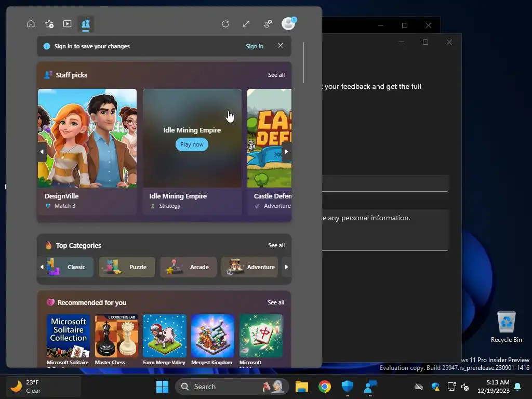Open the clock showing 5:13 AM
Image resolution: width=532 pixels, height=399 pixels.
coord(494,387)
